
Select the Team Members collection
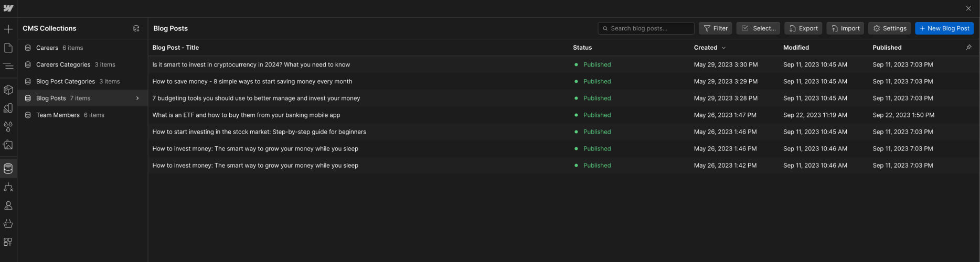(x=82, y=115)
